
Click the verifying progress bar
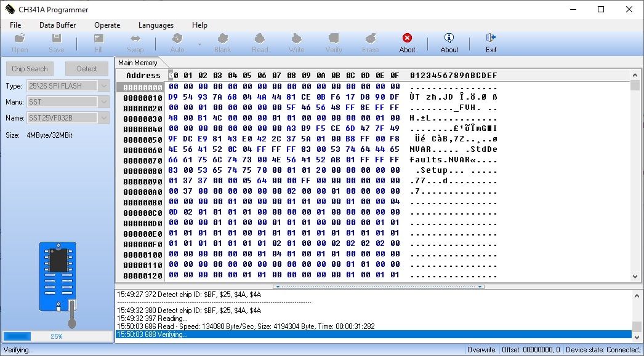coord(56,336)
